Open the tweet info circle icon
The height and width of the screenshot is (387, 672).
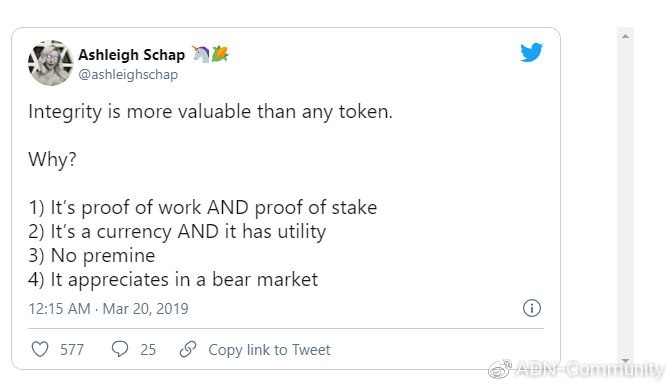[531, 308]
